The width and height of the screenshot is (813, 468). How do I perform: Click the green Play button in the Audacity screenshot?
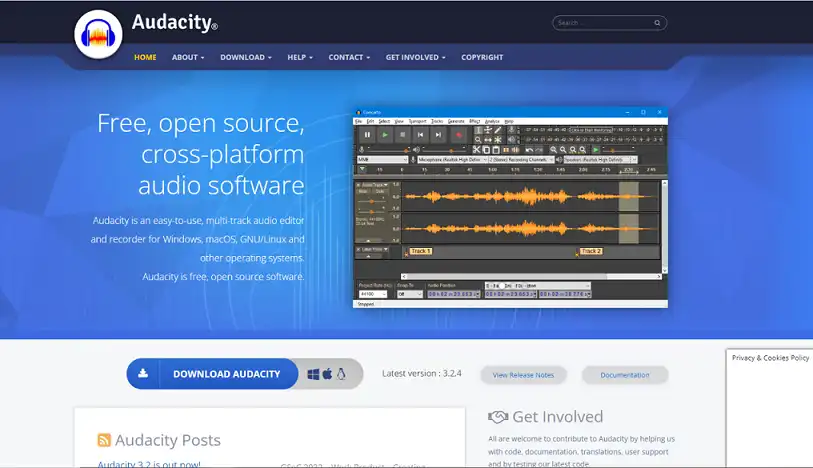pyautogui.click(x=385, y=135)
